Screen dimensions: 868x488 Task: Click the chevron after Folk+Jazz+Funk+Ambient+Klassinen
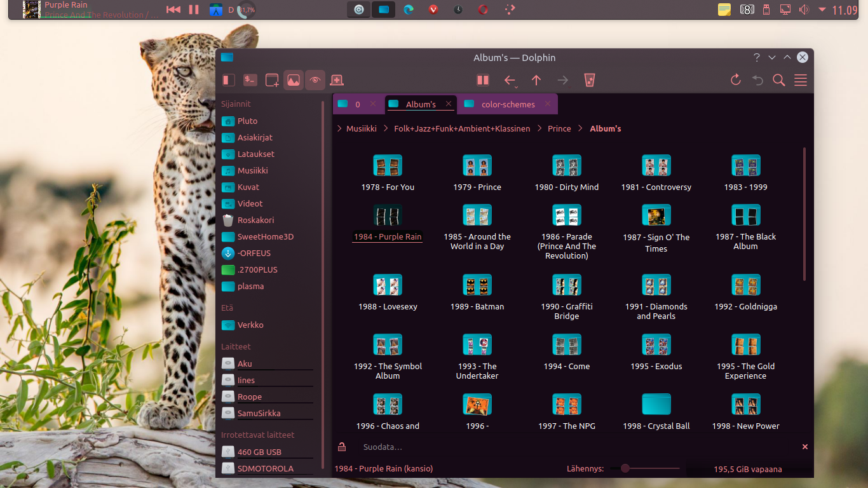tap(539, 128)
